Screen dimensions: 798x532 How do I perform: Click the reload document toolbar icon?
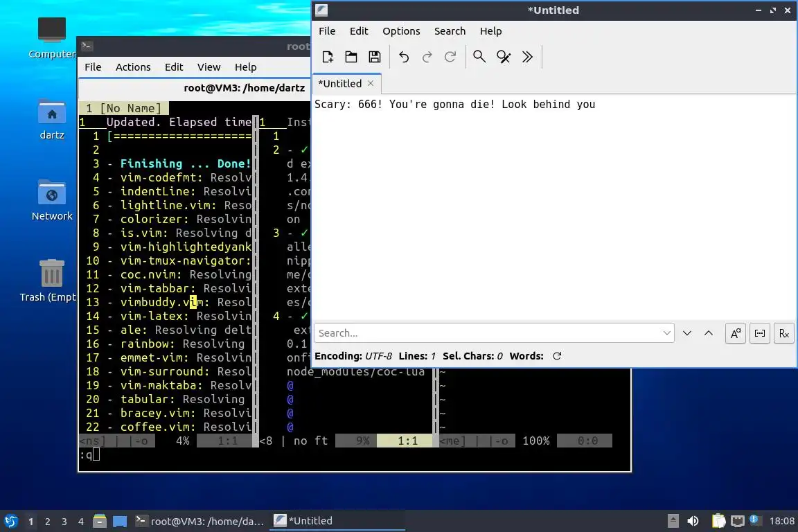[450, 57]
